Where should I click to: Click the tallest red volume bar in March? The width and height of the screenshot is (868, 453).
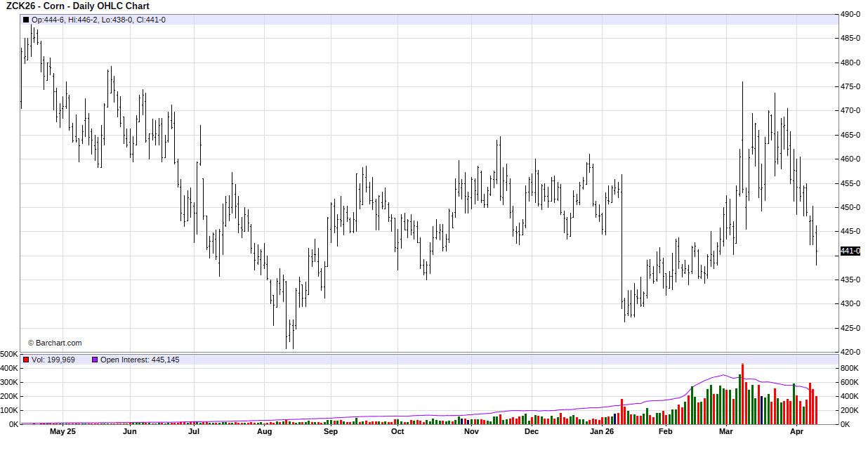point(742,393)
